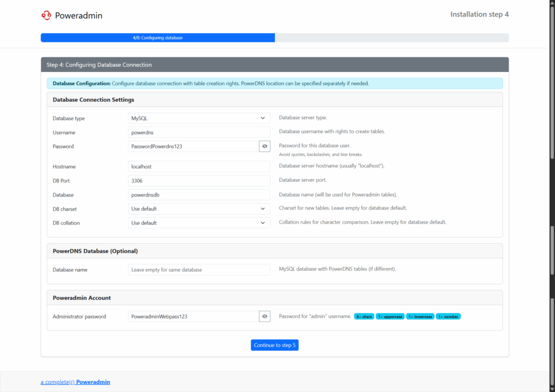Click 'Collation rules for character comparison' description
Screen dimensions: 555x392
(x=363, y=223)
